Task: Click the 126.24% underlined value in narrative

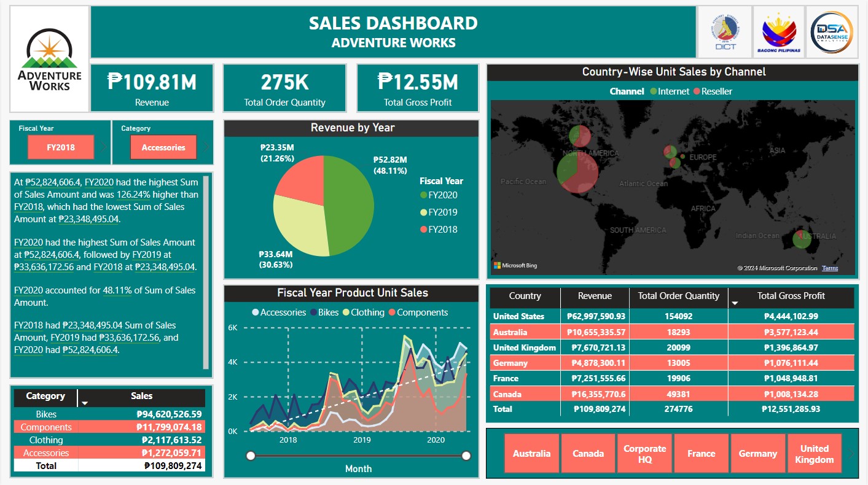Action: click(134, 195)
